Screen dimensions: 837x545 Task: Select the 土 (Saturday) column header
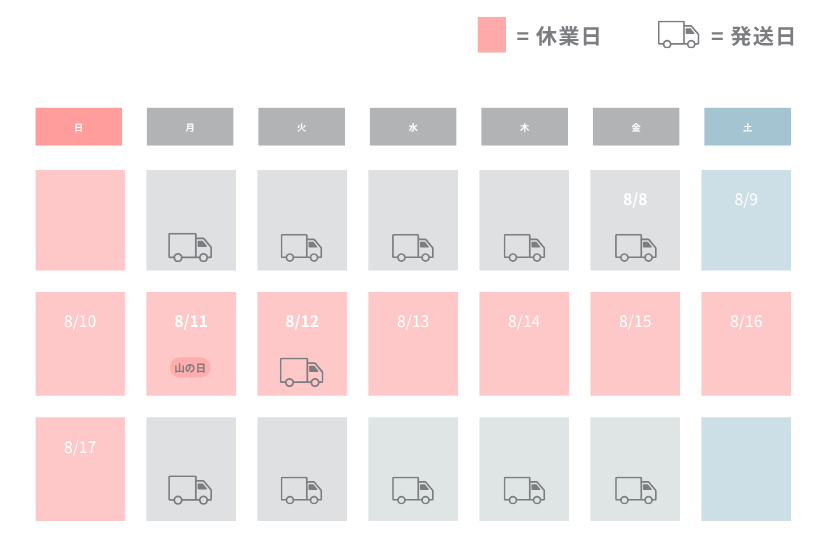(747, 127)
